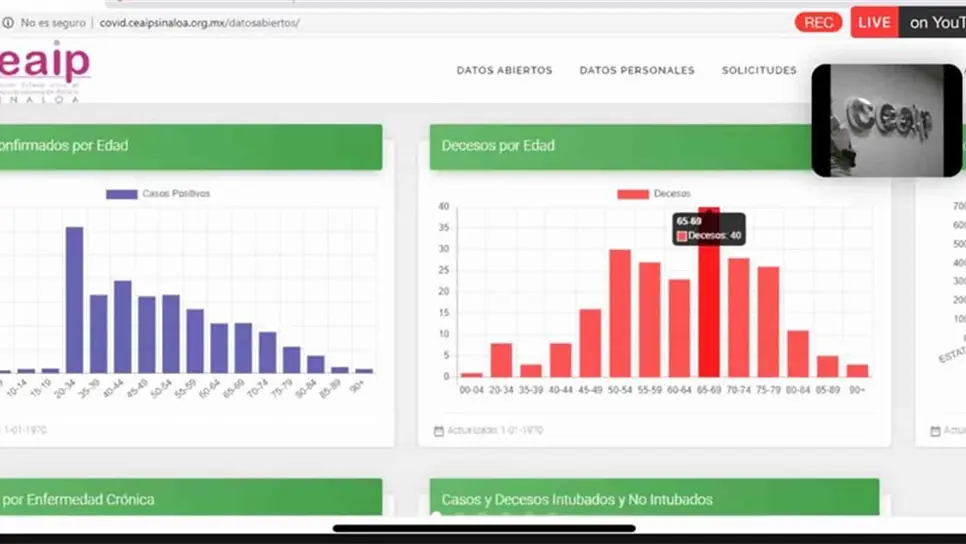The width and height of the screenshot is (966, 544).
Task: Click the ceaip Sinaloa logo
Action: pyautogui.click(x=44, y=71)
